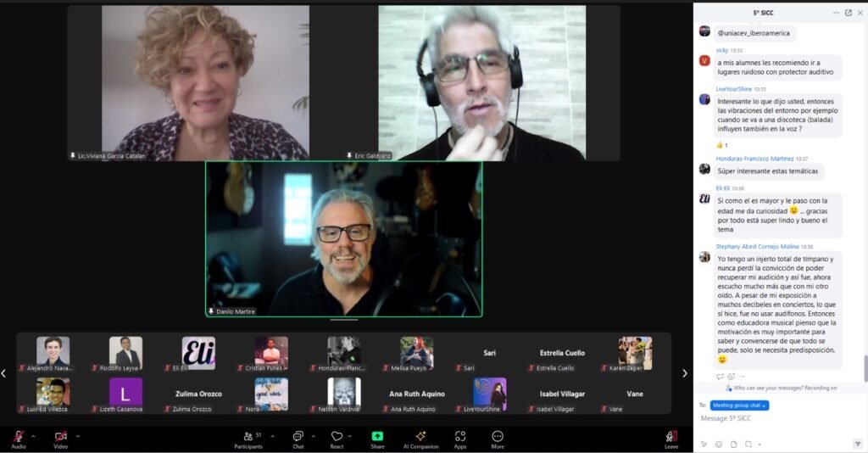Expand the React options caret
The image size is (868, 453).
(x=350, y=436)
